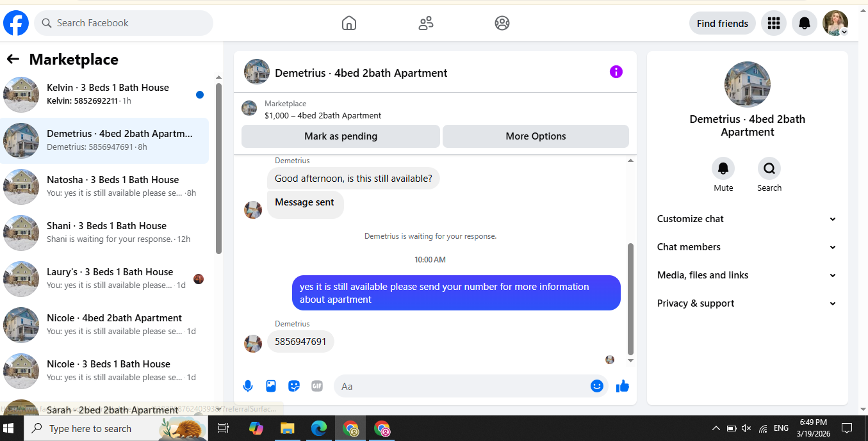Go to Home feed icon
The width and height of the screenshot is (868, 441).
349,23
